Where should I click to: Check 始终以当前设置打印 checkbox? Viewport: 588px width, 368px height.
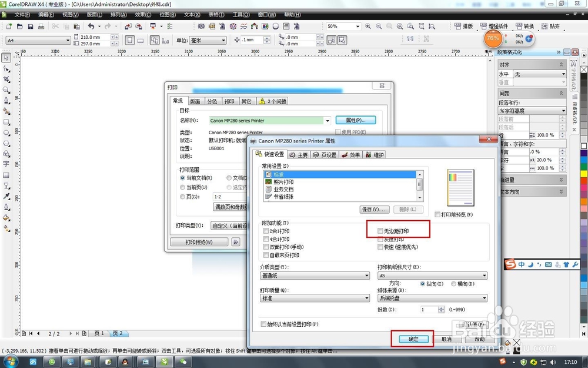[263, 324]
